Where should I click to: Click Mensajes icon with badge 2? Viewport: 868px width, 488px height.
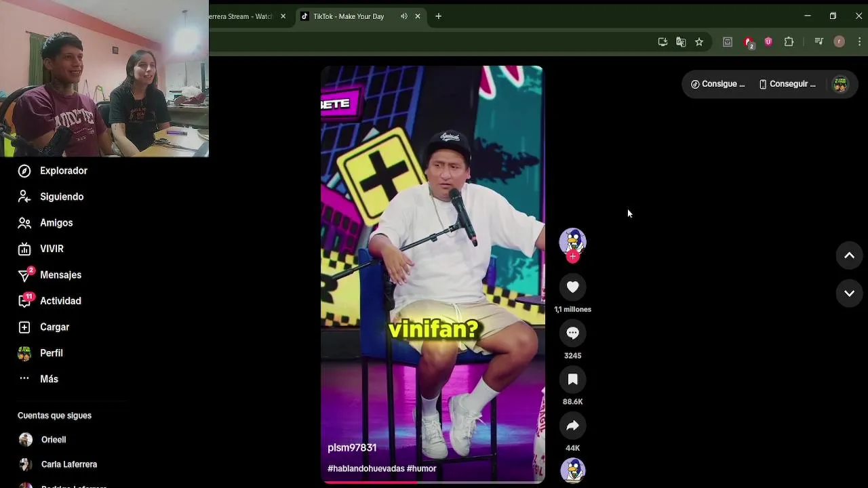pyautogui.click(x=25, y=274)
